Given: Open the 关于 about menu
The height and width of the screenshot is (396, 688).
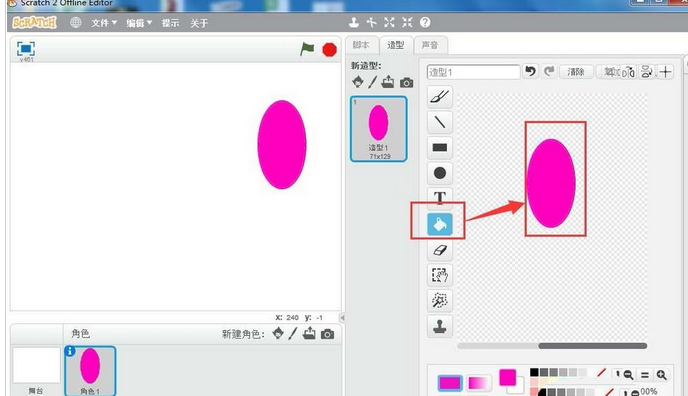Looking at the screenshot, I should coord(199,23).
